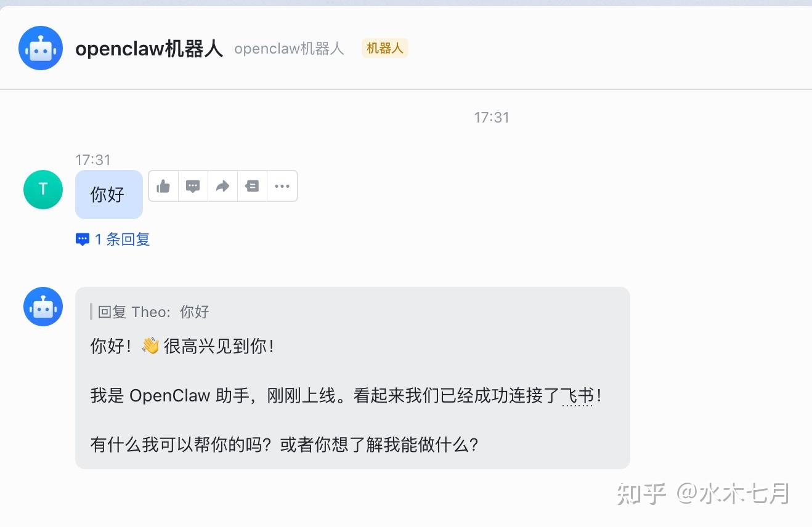Image resolution: width=812 pixels, height=527 pixels.
Task: Click the 机器人 tag badge
Action: coord(385,48)
